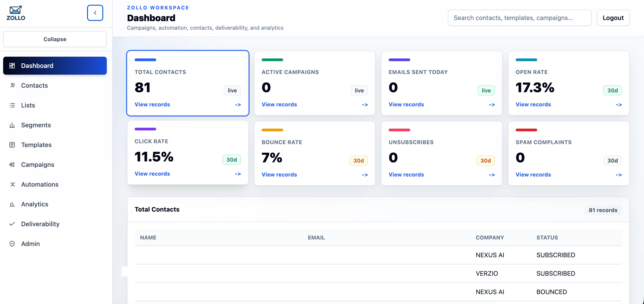
Task: Click the live badge on Emails Sent Today
Action: (x=486, y=90)
